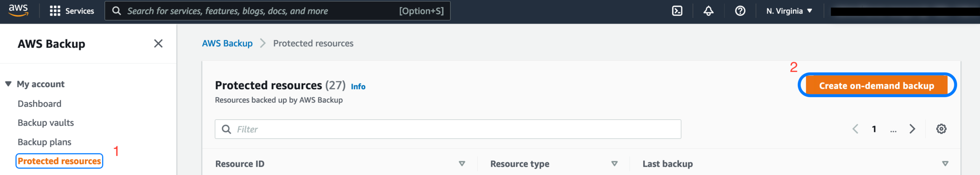This screenshot has height=175, width=980.
Task: Open the CloudShell terminal icon
Action: click(677, 11)
